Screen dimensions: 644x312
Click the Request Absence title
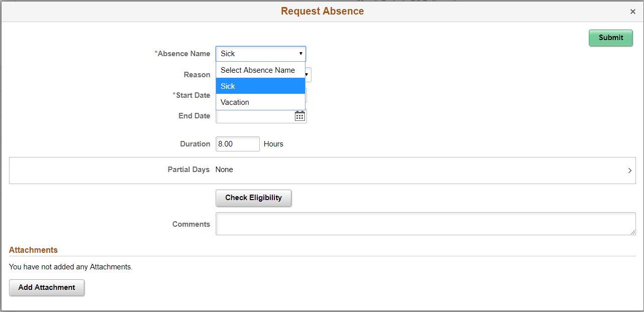(322, 11)
